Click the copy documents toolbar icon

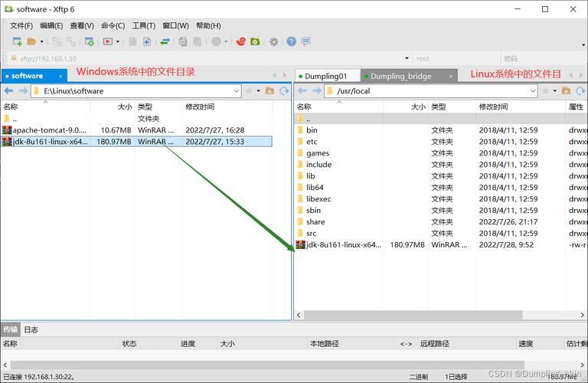183,41
